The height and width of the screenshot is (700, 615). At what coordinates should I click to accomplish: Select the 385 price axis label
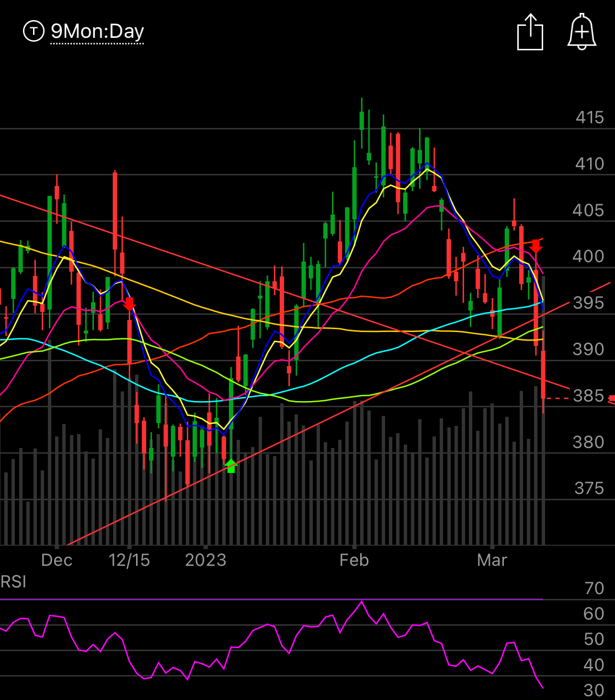(x=589, y=396)
